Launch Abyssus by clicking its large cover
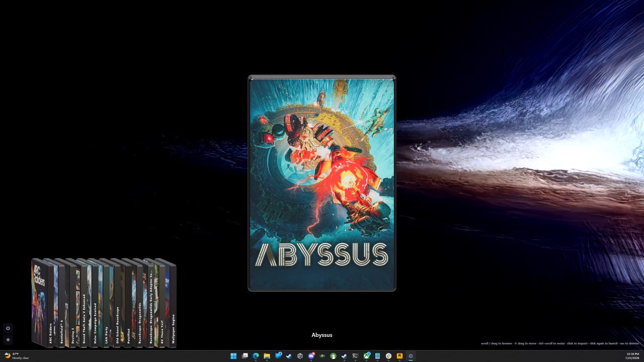 (322, 183)
